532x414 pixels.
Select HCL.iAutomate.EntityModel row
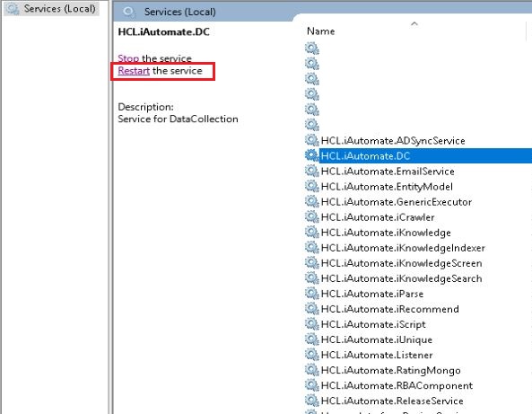click(387, 187)
